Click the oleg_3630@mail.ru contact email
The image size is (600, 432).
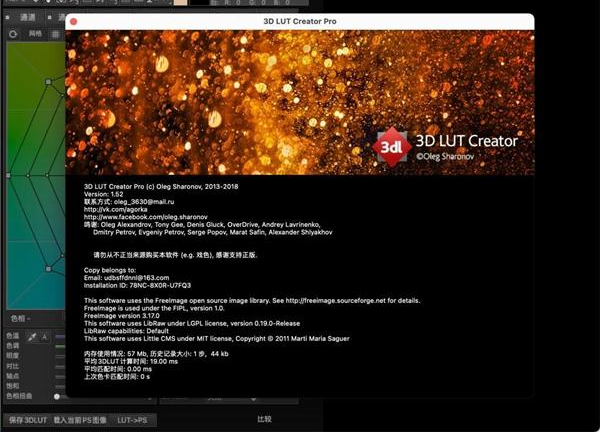(x=144, y=202)
